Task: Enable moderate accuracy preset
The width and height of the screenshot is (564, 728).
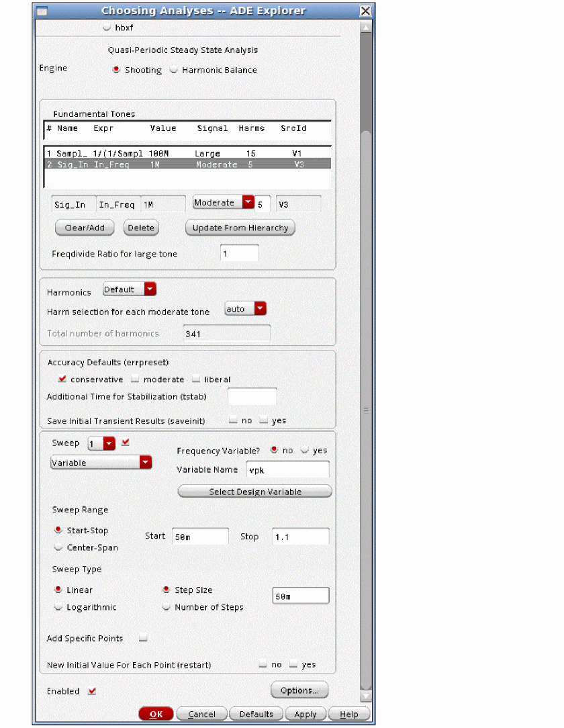Action: 136,379
